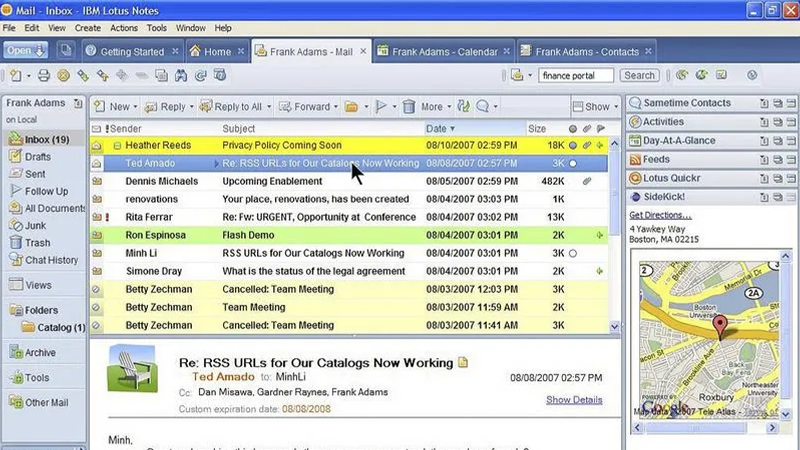
Task: Open the More dropdown menu
Action: tap(436, 107)
